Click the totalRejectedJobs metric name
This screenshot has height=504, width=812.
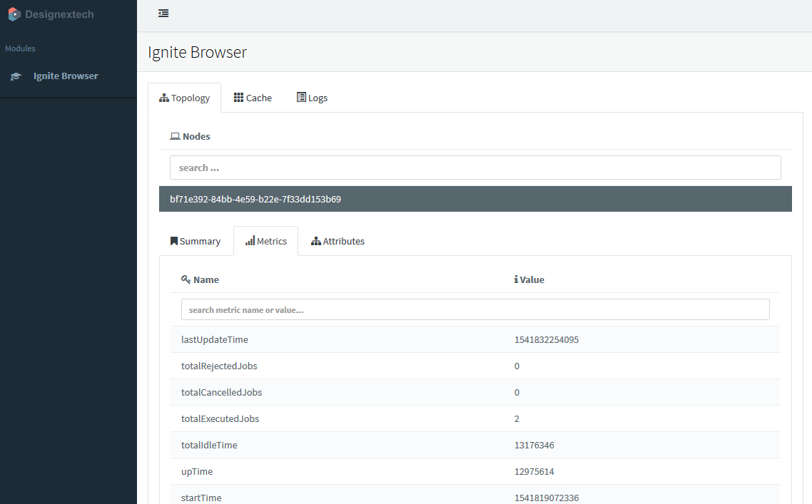coord(219,366)
